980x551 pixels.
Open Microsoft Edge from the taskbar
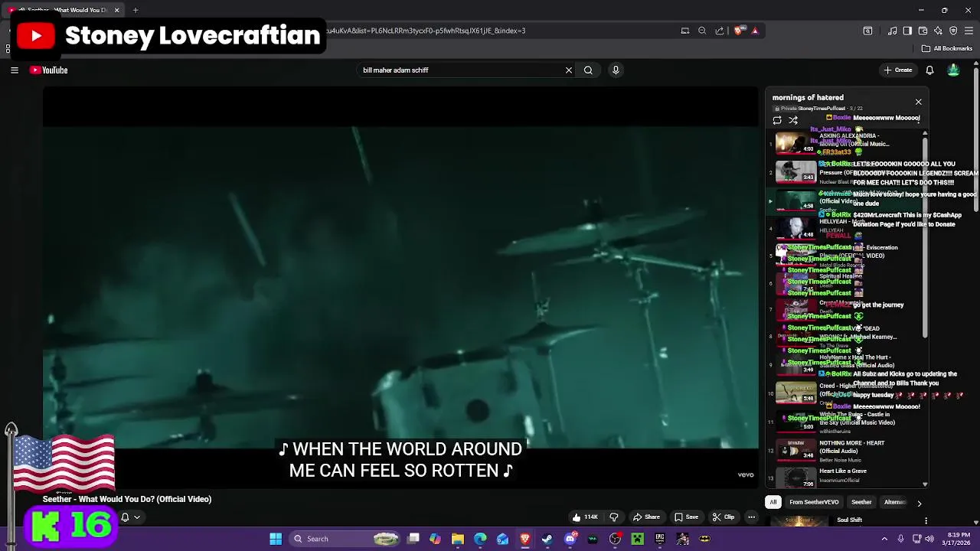click(480, 539)
